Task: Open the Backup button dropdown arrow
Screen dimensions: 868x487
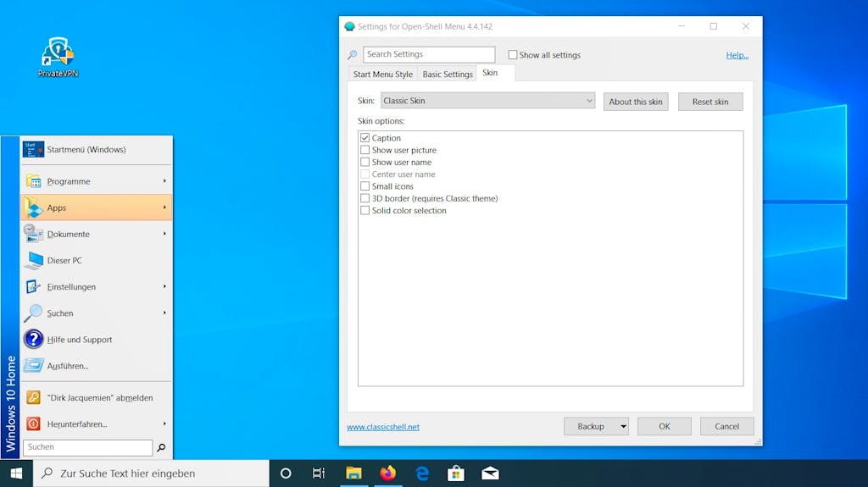Action: coord(623,427)
